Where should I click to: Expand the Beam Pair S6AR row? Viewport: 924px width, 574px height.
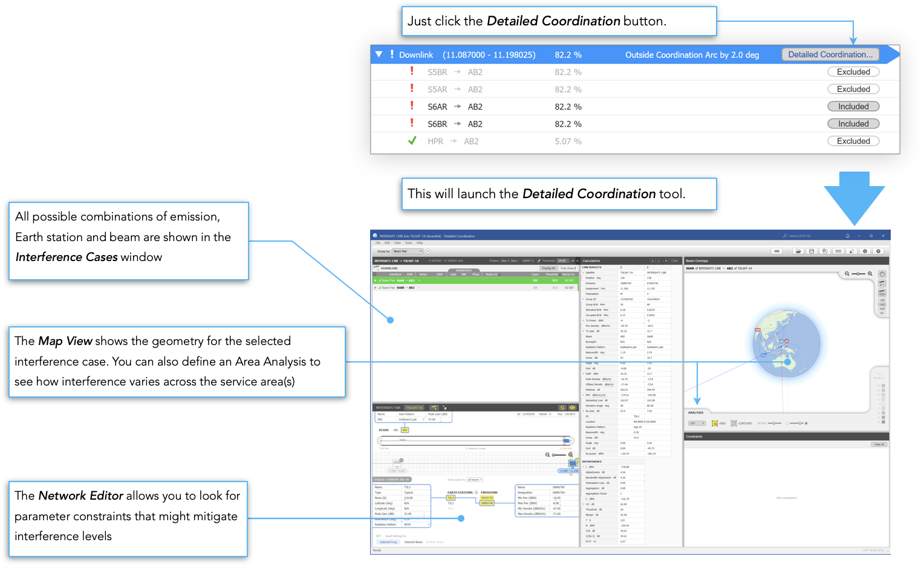[x=376, y=280]
